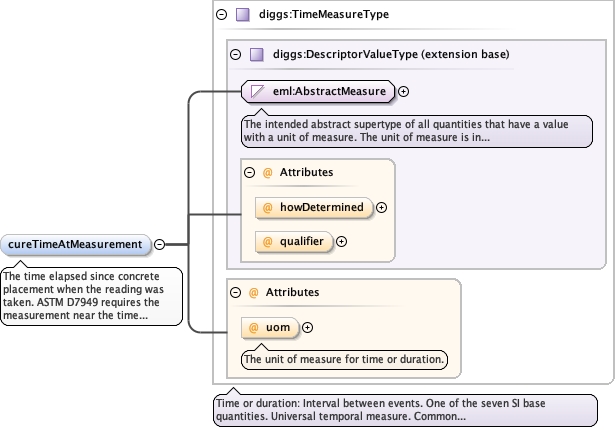Select the cureTimeAtMeasurement element
The image size is (616, 430).
pos(75,245)
